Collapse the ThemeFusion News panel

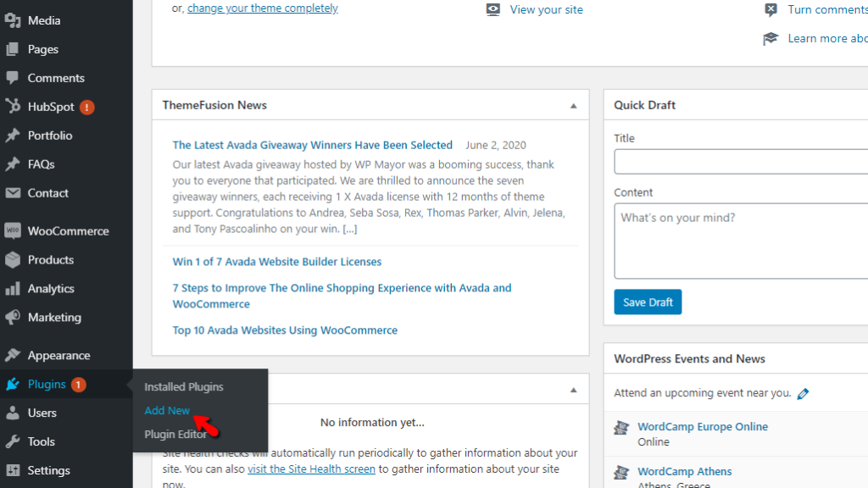(x=574, y=106)
